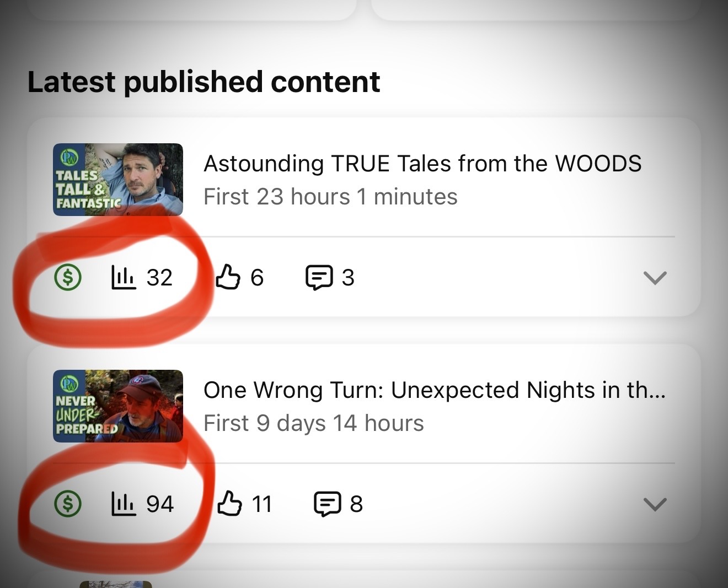Click the thumbs up icon with 6 likes
The image size is (728, 588).
click(x=228, y=277)
